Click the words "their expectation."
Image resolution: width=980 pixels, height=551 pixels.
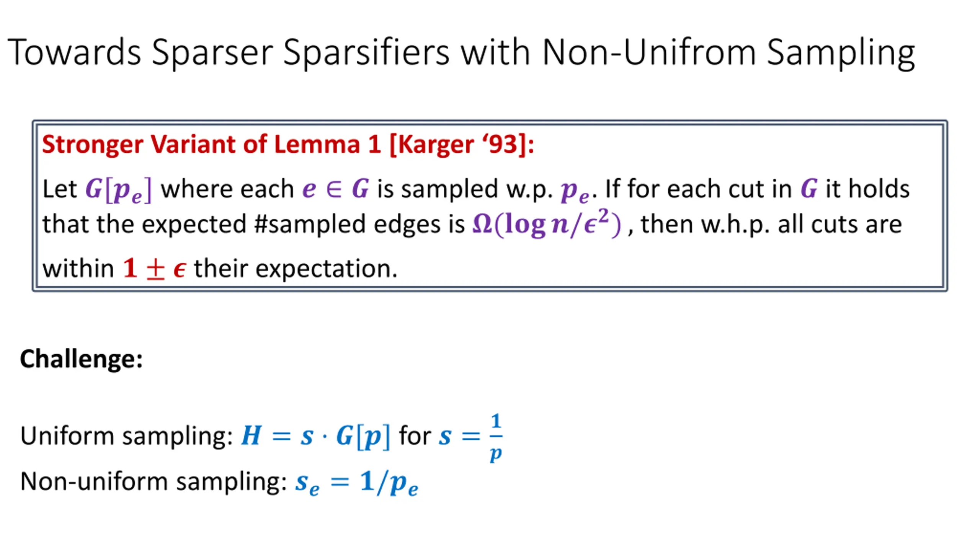(x=296, y=269)
